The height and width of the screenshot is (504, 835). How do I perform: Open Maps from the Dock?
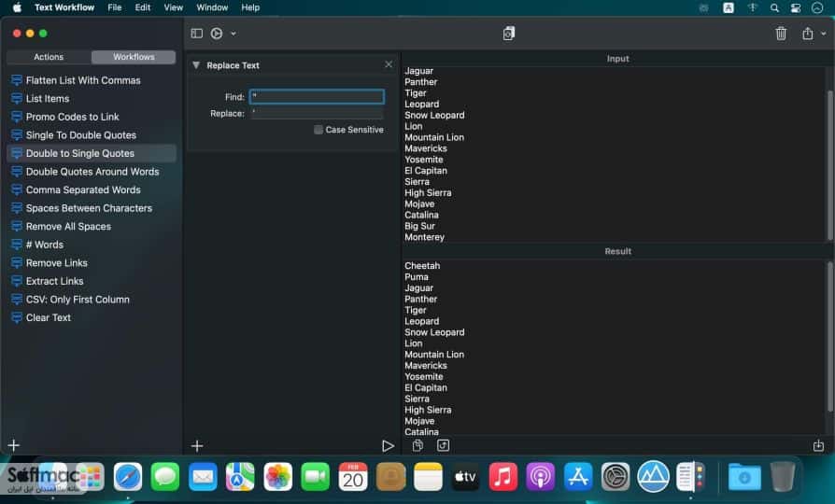tap(240, 476)
